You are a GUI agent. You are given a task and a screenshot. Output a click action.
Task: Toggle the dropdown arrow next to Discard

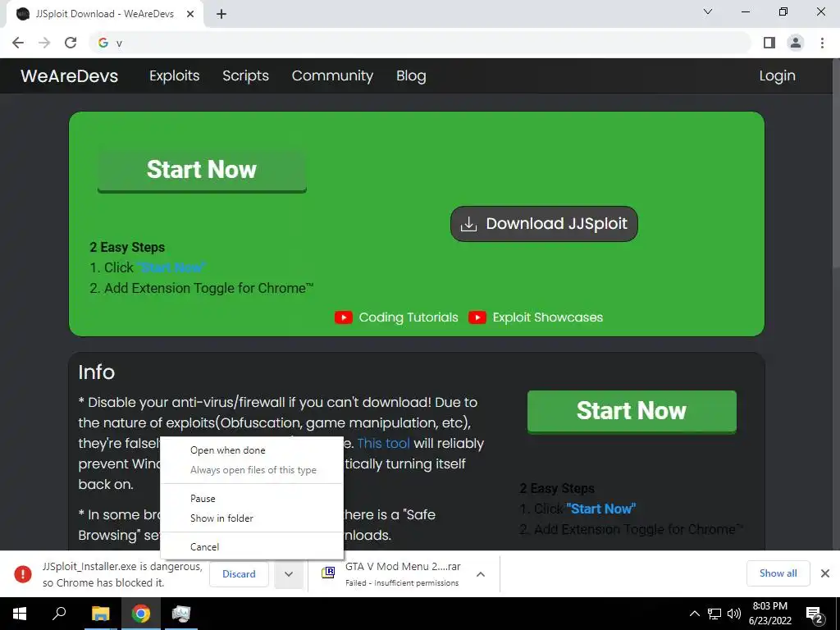tap(289, 574)
